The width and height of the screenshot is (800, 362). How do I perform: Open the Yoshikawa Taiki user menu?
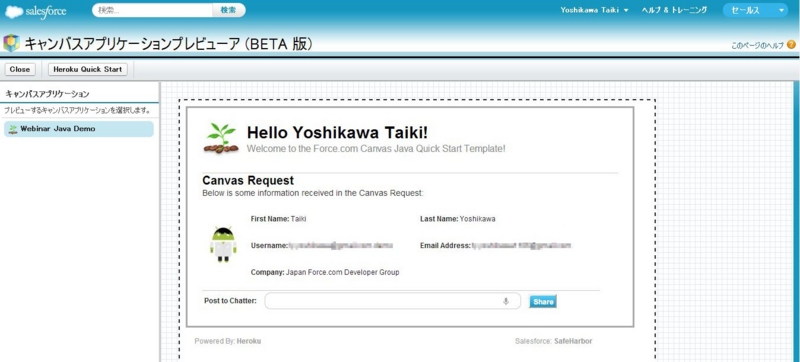[x=594, y=10]
